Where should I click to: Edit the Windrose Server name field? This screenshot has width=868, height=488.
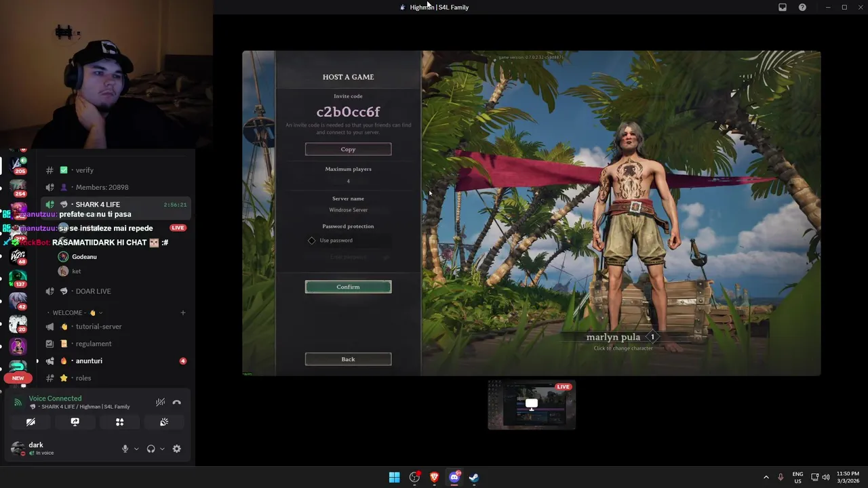(348, 210)
